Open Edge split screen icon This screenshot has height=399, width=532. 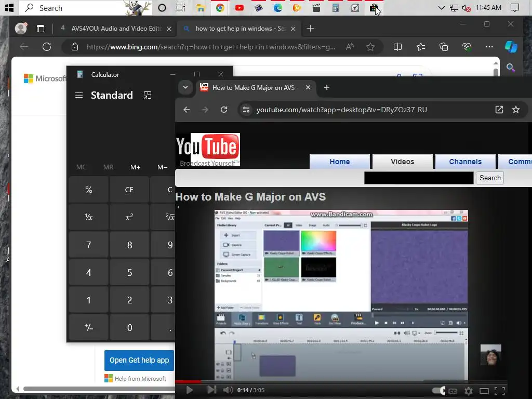tap(397, 47)
